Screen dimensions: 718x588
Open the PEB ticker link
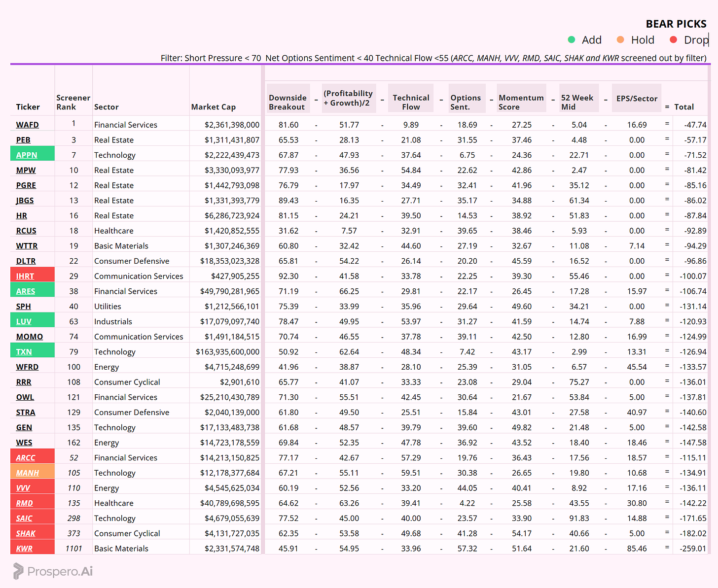coord(23,140)
